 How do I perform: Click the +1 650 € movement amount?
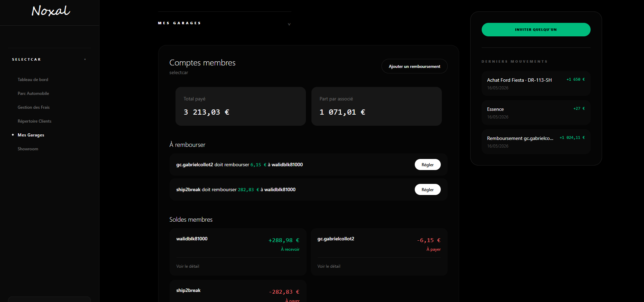tap(576, 80)
